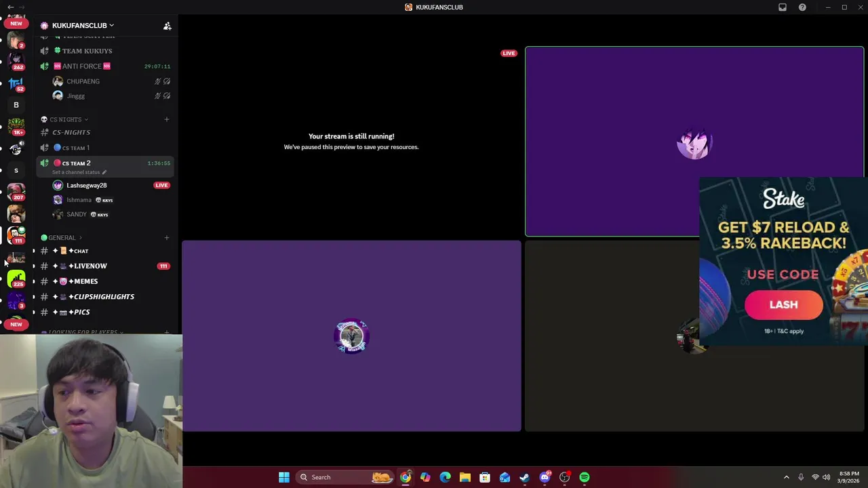
Task: Click the back arrow in title bar
Action: (10, 7)
